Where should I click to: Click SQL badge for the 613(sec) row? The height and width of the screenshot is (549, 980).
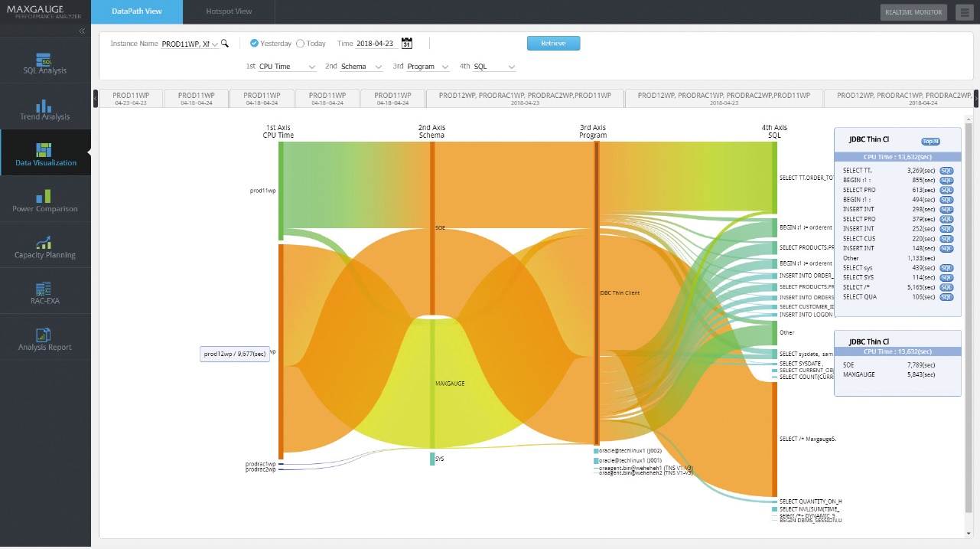pos(946,190)
